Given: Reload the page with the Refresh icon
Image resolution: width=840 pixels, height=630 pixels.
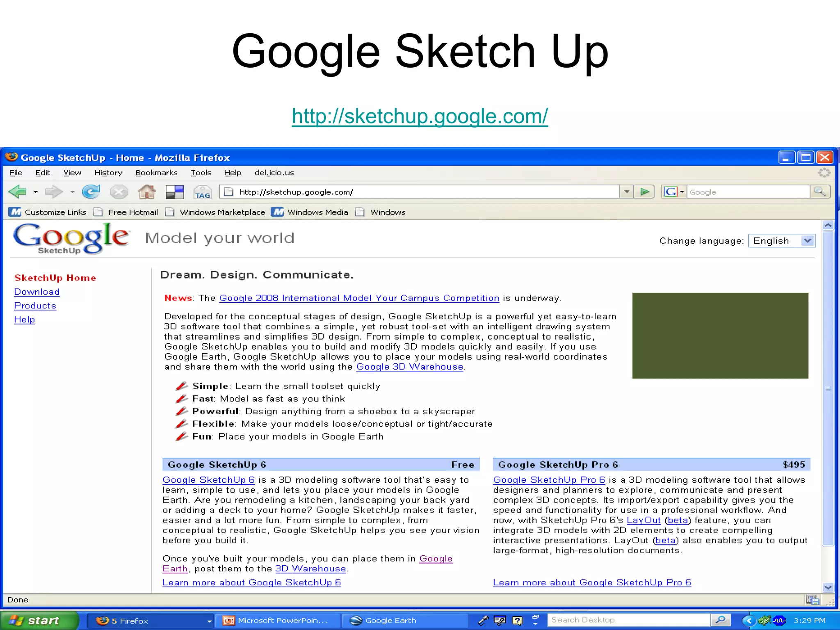Looking at the screenshot, I should point(91,192).
